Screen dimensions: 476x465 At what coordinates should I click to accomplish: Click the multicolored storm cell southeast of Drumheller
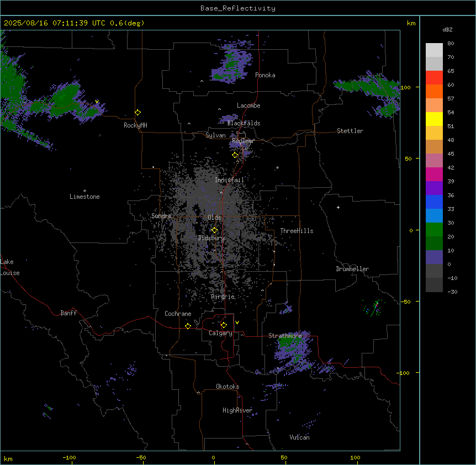pyautogui.click(x=373, y=308)
